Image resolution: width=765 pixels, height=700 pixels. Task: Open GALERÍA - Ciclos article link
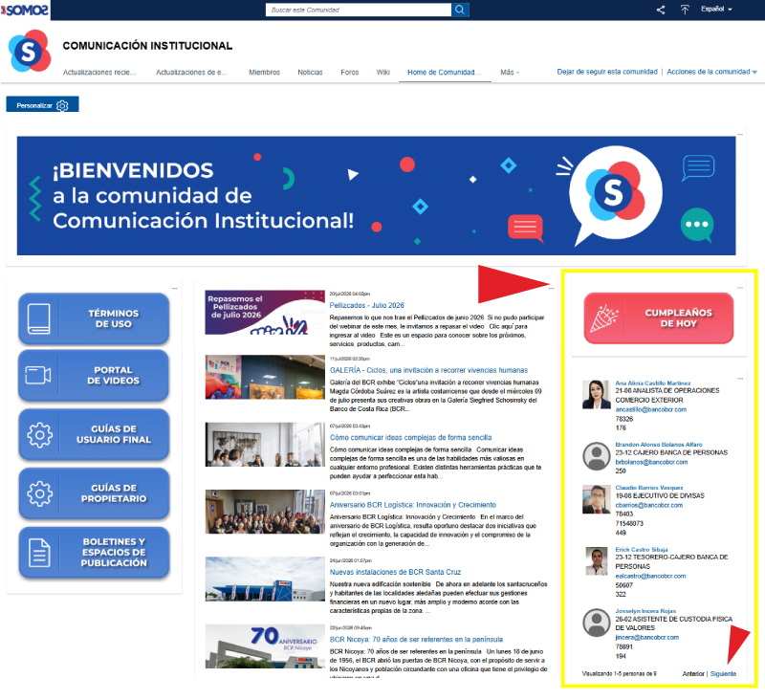(428, 370)
